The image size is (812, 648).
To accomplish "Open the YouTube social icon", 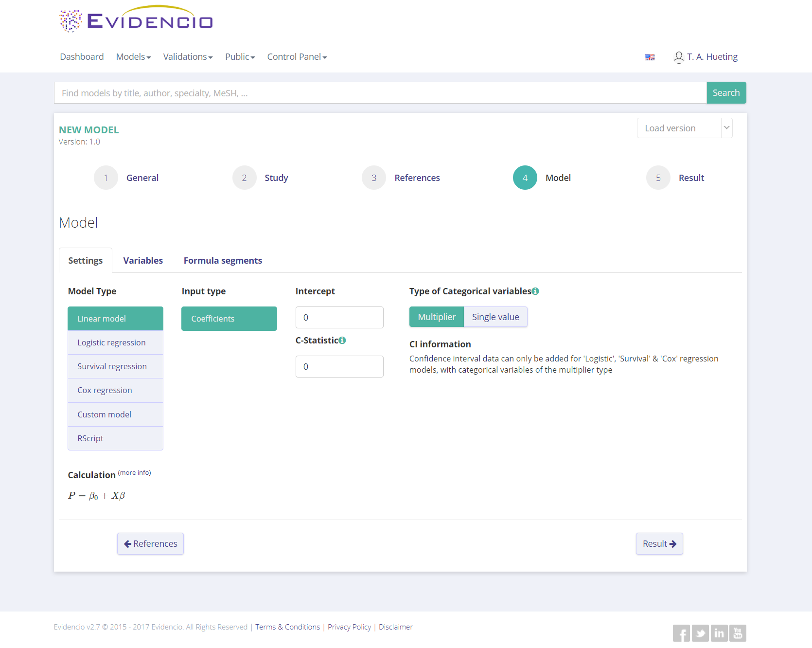I will pyautogui.click(x=738, y=633).
